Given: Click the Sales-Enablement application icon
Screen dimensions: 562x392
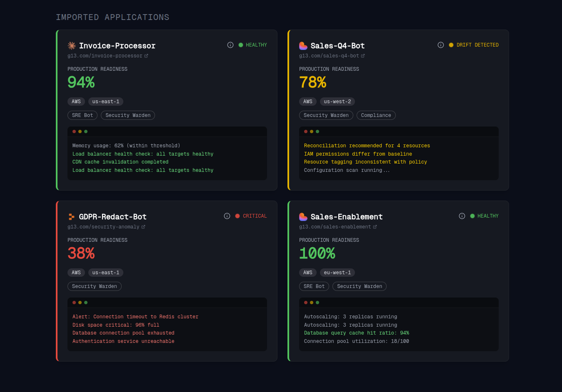Looking at the screenshot, I should 303,217.
